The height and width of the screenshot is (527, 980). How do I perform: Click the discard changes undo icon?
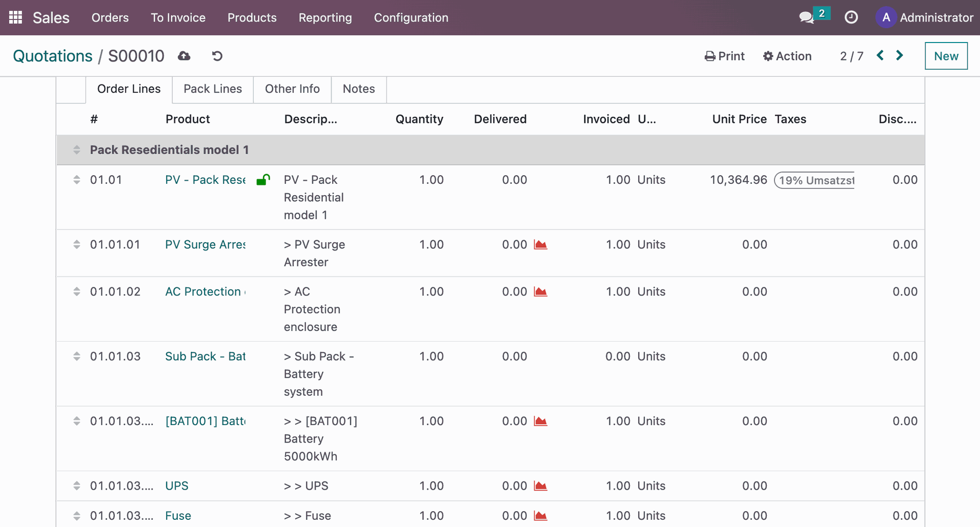click(217, 56)
